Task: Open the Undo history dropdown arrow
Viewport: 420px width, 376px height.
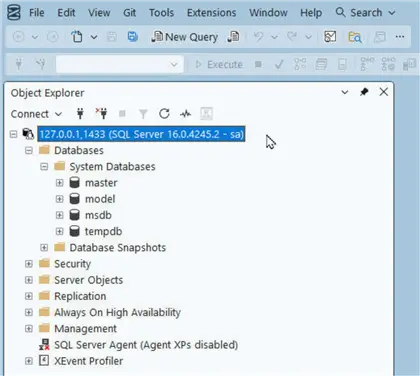Action: pos(274,37)
